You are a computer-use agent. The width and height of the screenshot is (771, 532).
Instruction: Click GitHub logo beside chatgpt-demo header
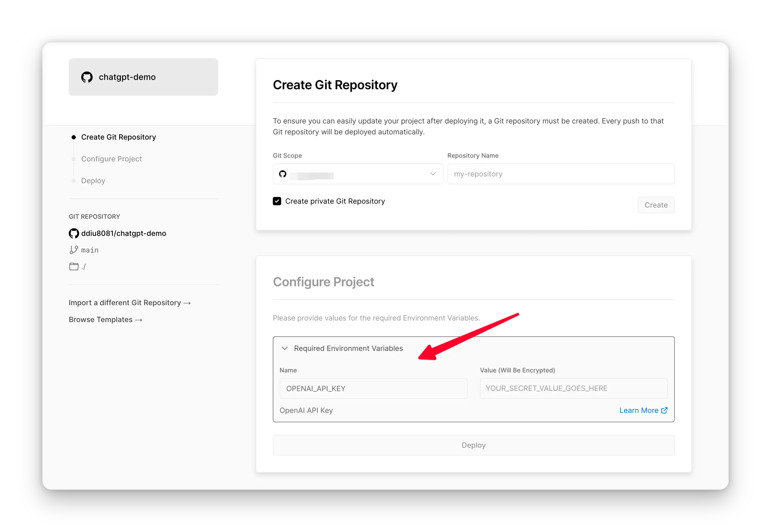tap(87, 77)
